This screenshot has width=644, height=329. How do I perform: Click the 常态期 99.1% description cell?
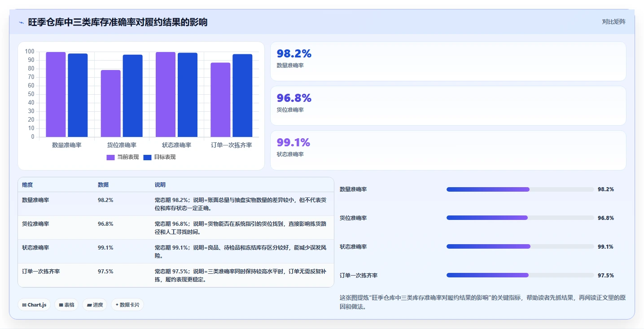[242, 251]
